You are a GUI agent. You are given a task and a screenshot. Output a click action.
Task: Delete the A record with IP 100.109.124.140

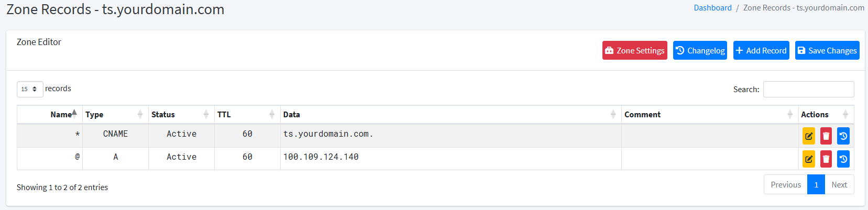pos(826,159)
